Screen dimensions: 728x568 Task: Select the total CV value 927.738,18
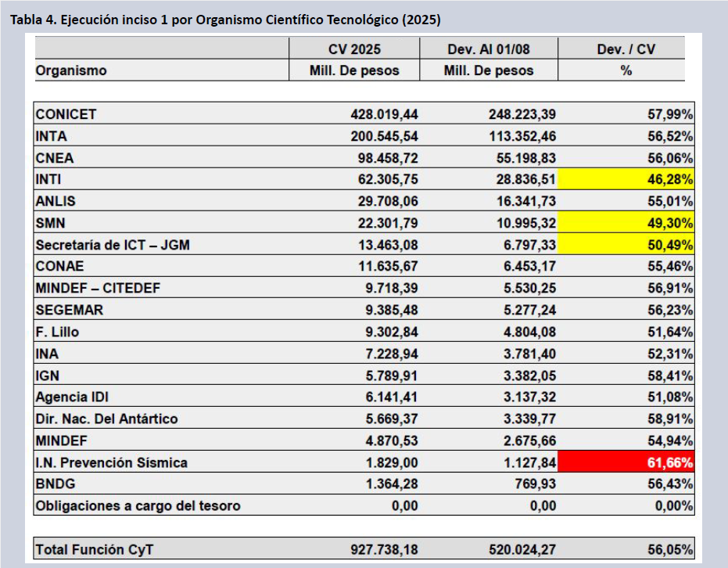click(x=385, y=550)
